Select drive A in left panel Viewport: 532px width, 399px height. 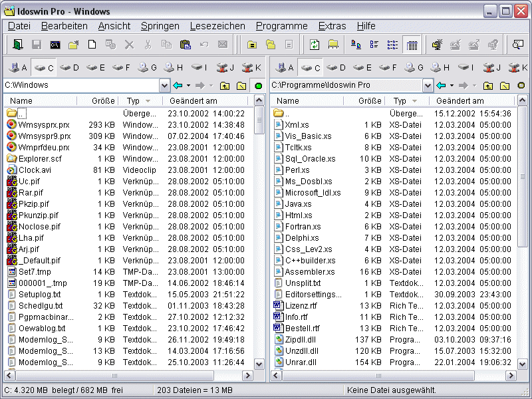tap(18, 68)
